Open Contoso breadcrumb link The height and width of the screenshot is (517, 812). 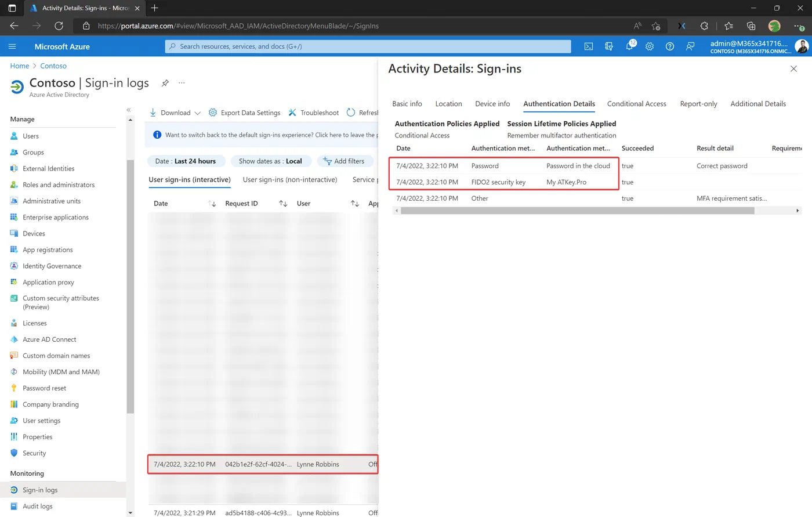53,66
